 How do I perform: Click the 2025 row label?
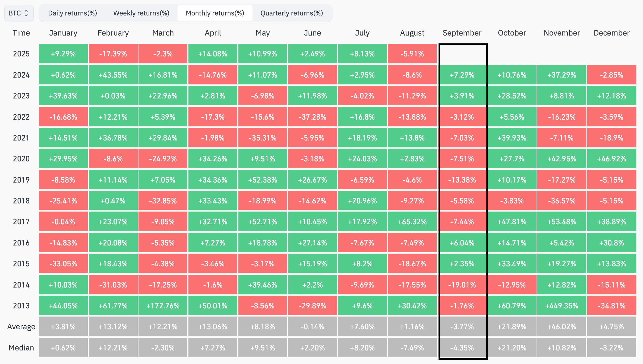click(x=21, y=54)
